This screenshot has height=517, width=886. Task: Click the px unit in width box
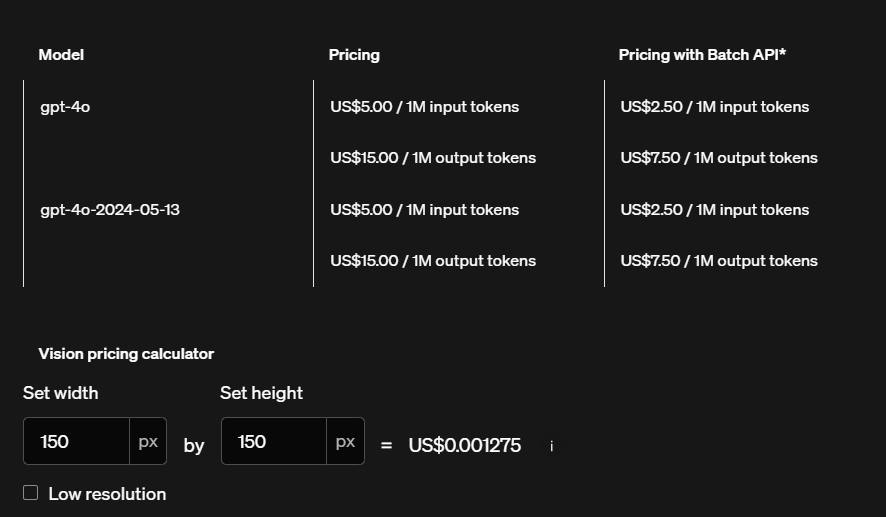(x=148, y=441)
